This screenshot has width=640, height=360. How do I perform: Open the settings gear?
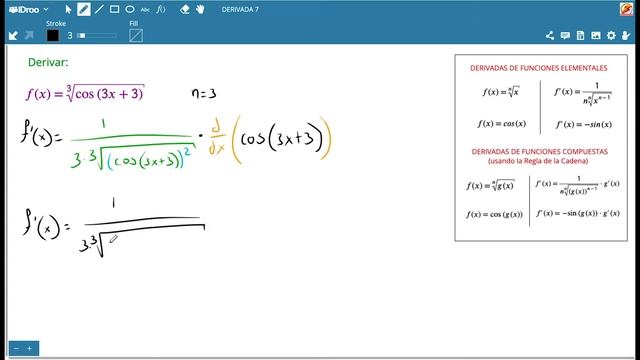coord(611,36)
